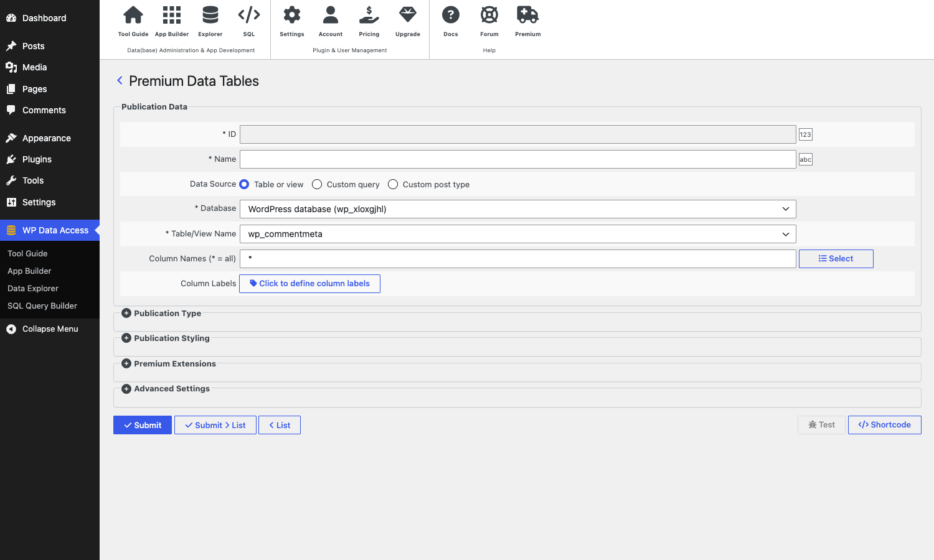Viewport: 934px width, 560px height.
Task: Open Dashboard in WordPress sidebar
Action: click(x=50, y=18)
